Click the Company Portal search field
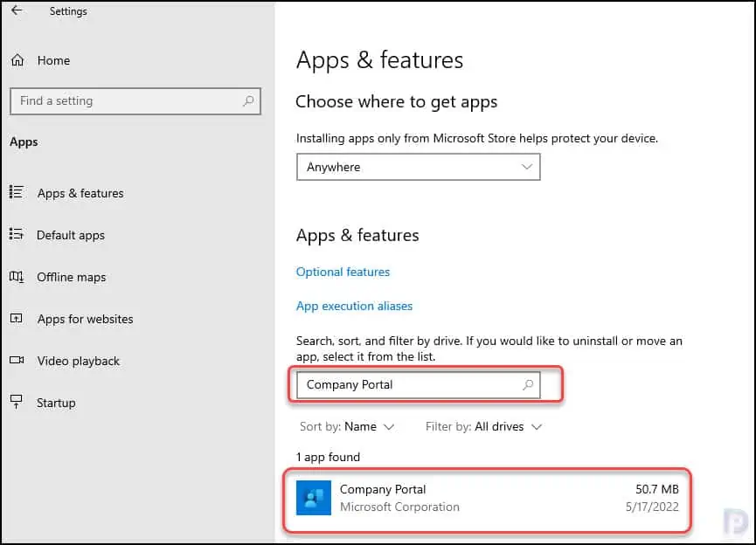This screenshot has height=545, width=756. [418, 384]
